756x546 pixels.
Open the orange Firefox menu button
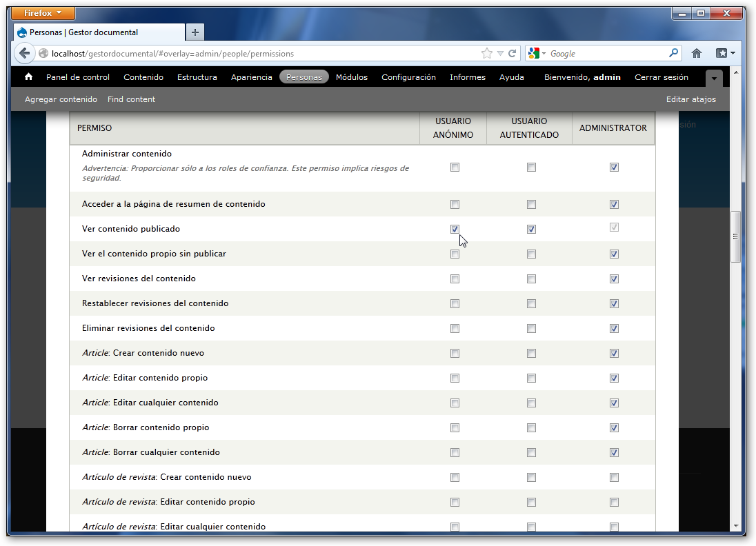(44, 13)
